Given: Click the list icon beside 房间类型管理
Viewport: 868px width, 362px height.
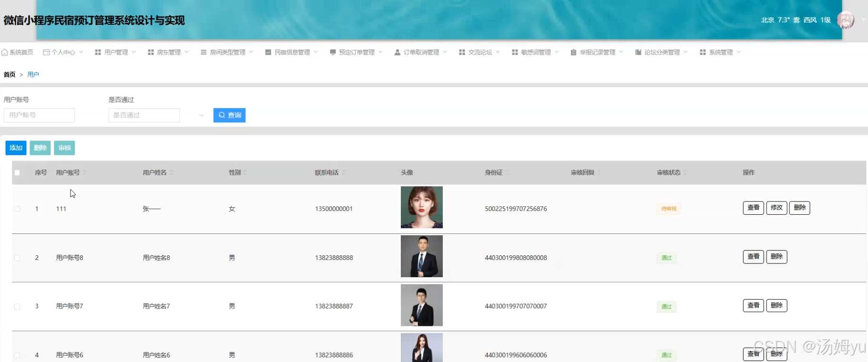Looking at the screenshot, I should [x=204, y=52].
